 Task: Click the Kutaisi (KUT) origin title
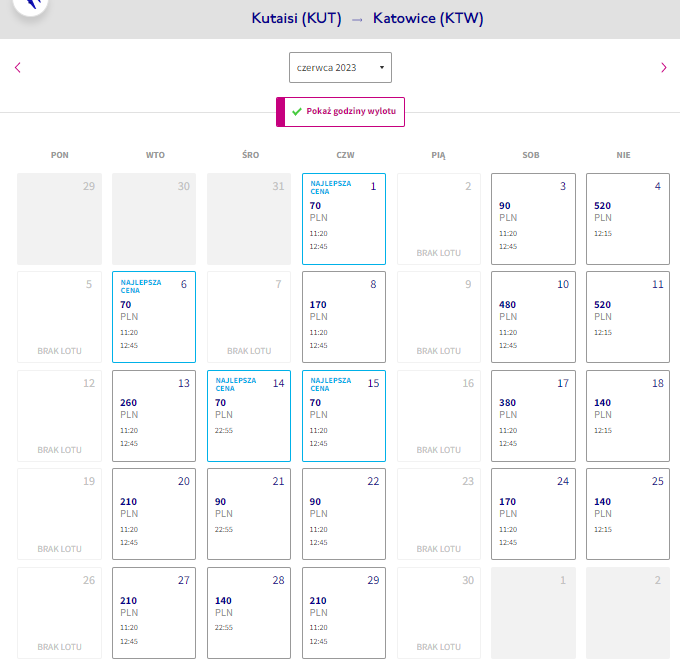pos(297,18)
